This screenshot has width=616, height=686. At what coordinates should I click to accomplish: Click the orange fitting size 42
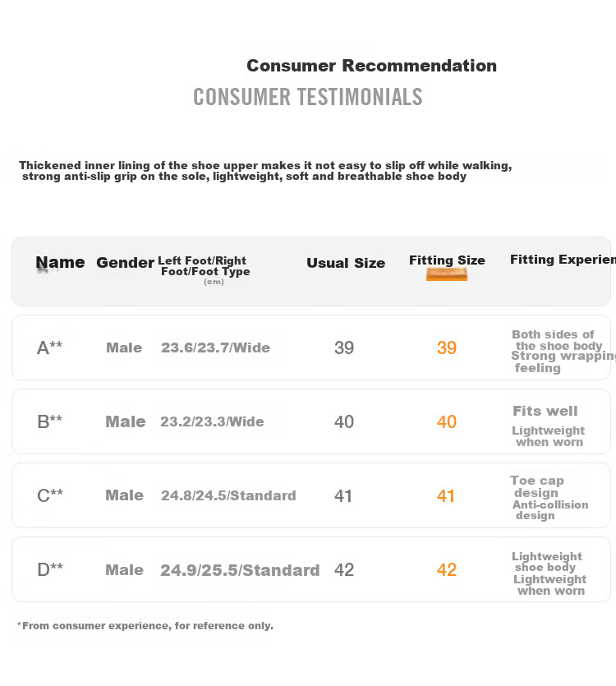coord(447,569)
